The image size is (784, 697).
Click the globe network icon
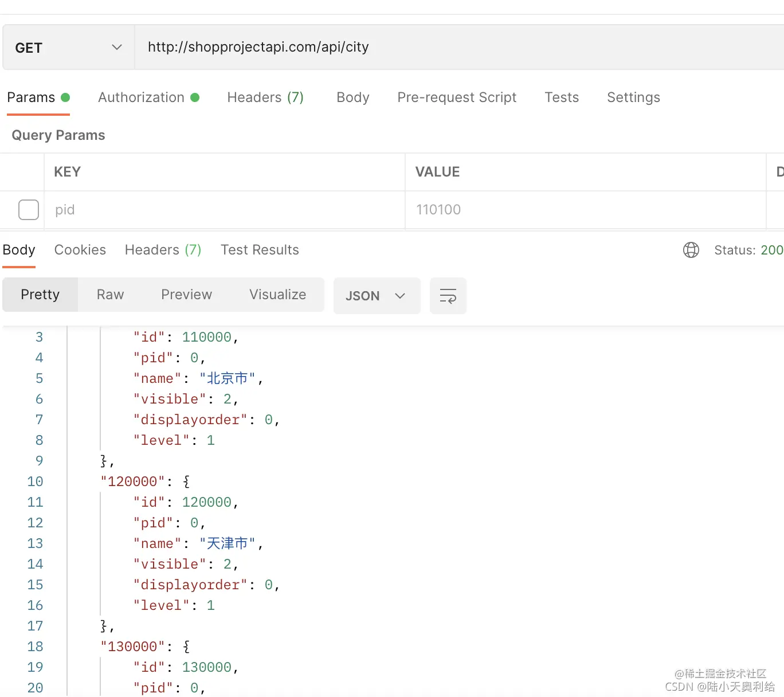pos(691,250)
